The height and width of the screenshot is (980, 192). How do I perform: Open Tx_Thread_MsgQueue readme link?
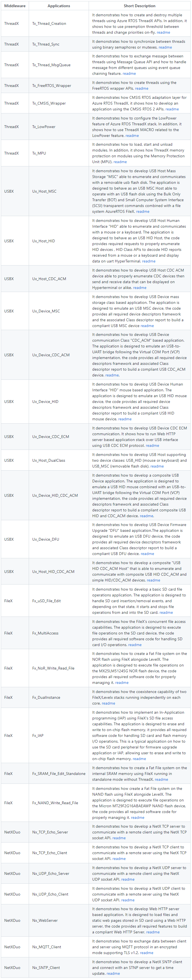coord(129,73)
